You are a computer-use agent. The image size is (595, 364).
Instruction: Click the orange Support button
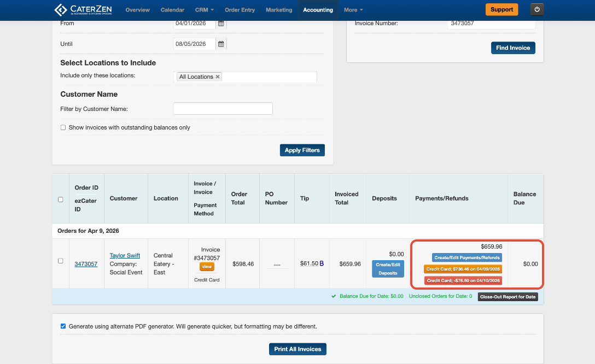click(x=501, y=9)
